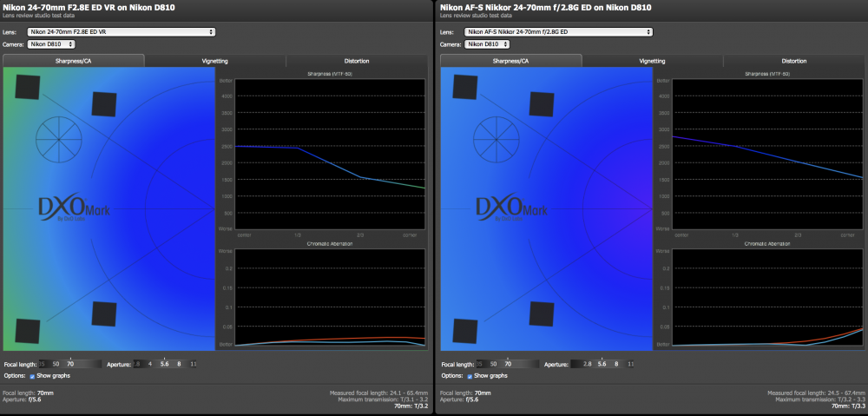Set aperture to 4 in left panel

[x=150, y=365]
